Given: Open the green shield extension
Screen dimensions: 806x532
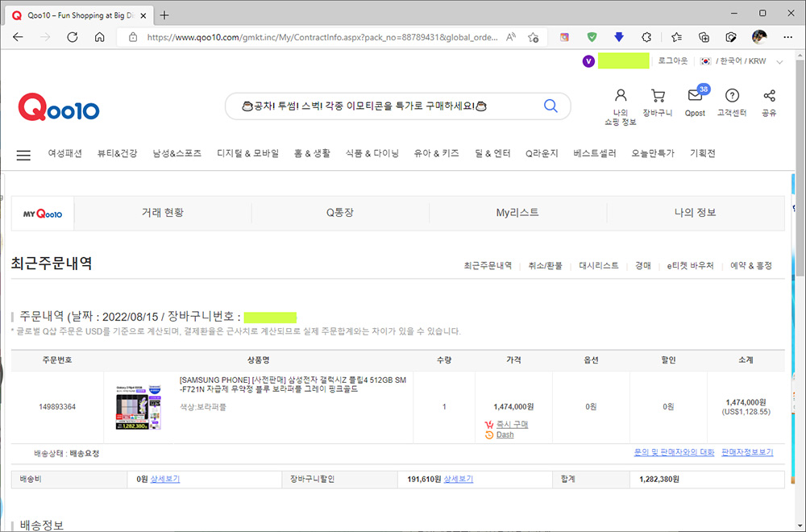Looking at the screenshot, I should pyautogui.click(x=592, y=37).
